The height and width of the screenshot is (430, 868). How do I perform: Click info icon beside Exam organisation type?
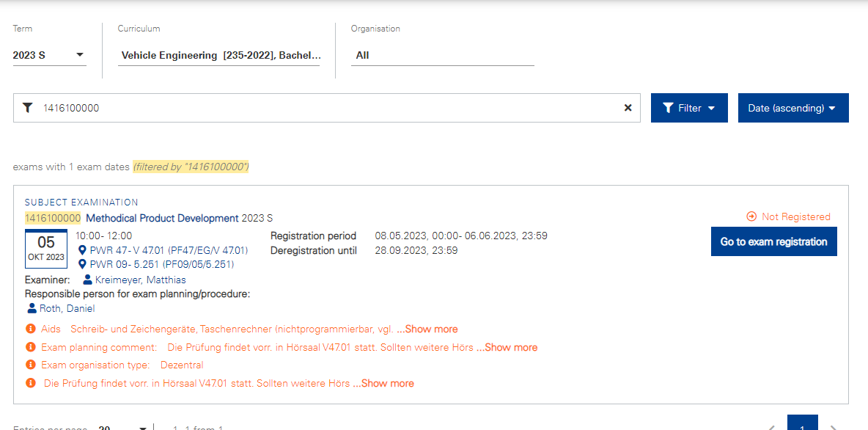(x=31, y=365)
